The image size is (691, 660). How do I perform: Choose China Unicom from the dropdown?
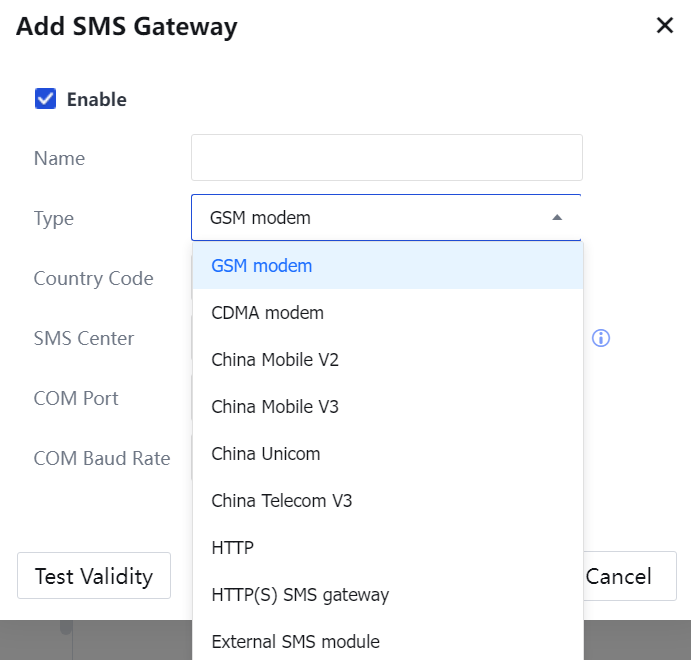tap(266, 454)
